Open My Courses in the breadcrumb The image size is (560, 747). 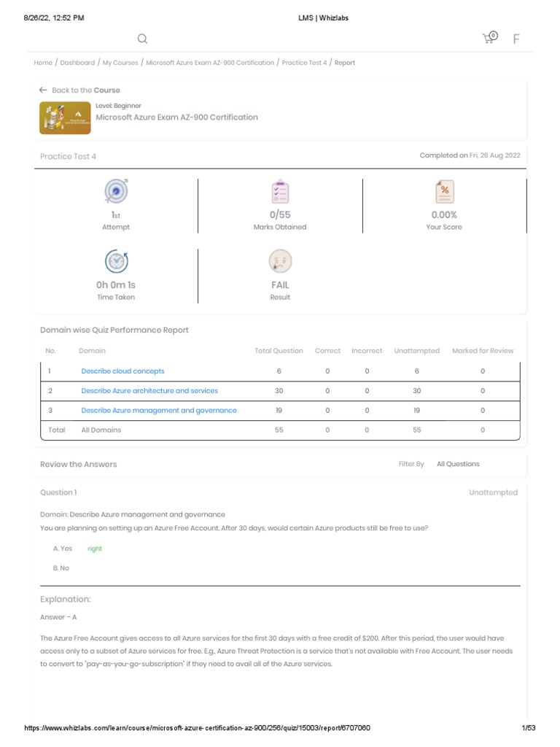[120, 63]
